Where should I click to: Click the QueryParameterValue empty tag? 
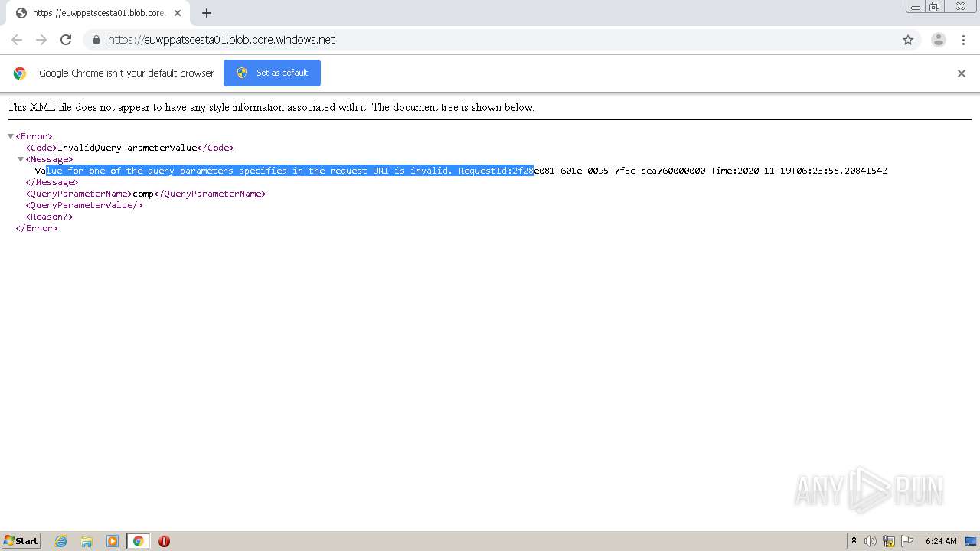tap(84, 205)
